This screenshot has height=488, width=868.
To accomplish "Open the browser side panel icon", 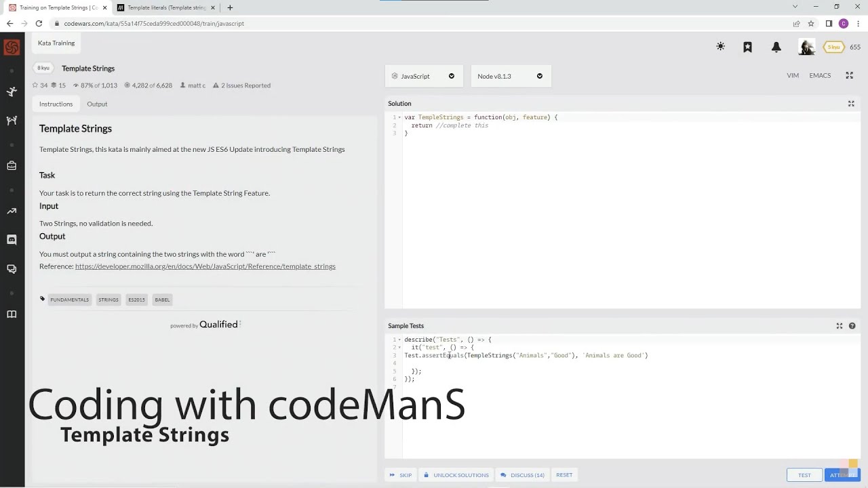I will 829,23.
